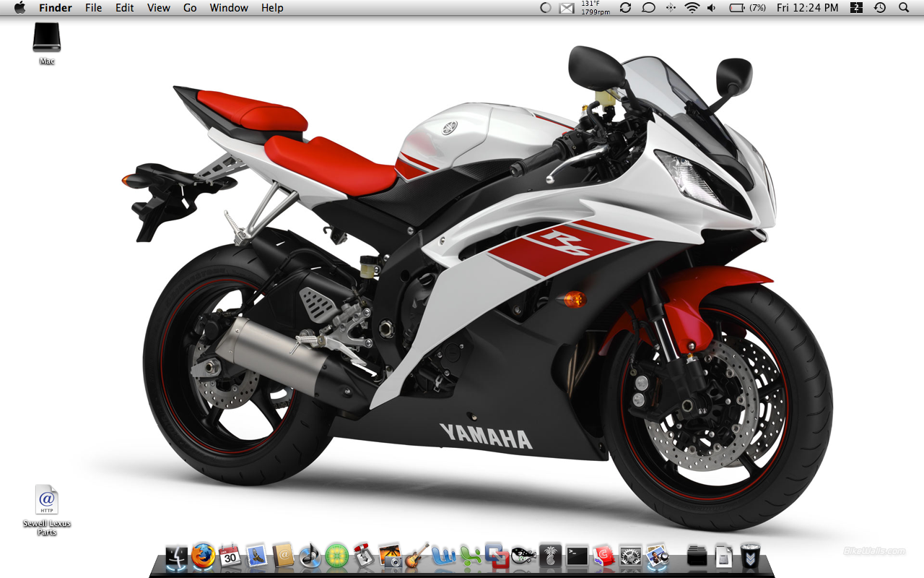Launch iPhoto from the Dock
This screenshot has width=924, height=578.
pos(391,555)
